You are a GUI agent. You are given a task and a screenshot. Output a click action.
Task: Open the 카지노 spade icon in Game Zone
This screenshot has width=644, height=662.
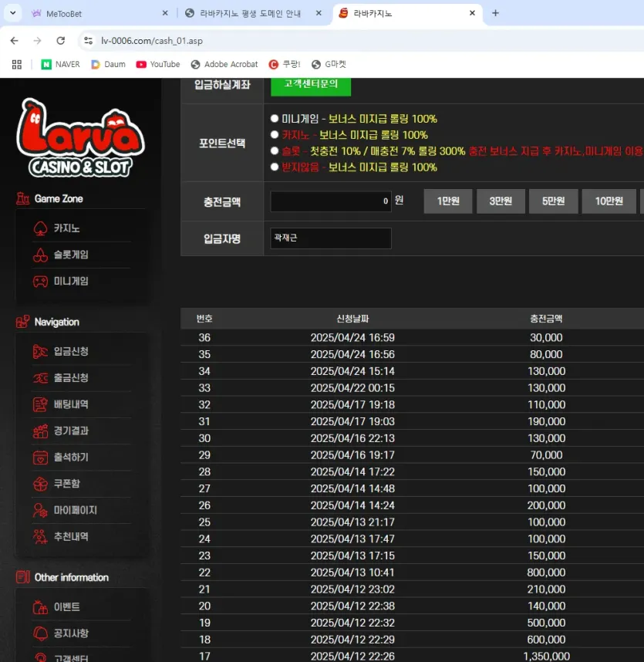[x=40, y=228]
